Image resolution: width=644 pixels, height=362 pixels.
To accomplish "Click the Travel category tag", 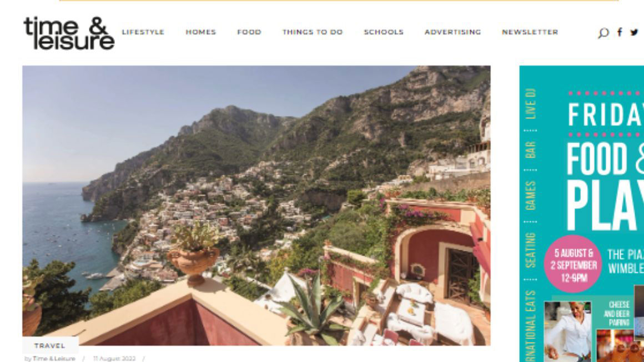I will [x=50, y=345].
